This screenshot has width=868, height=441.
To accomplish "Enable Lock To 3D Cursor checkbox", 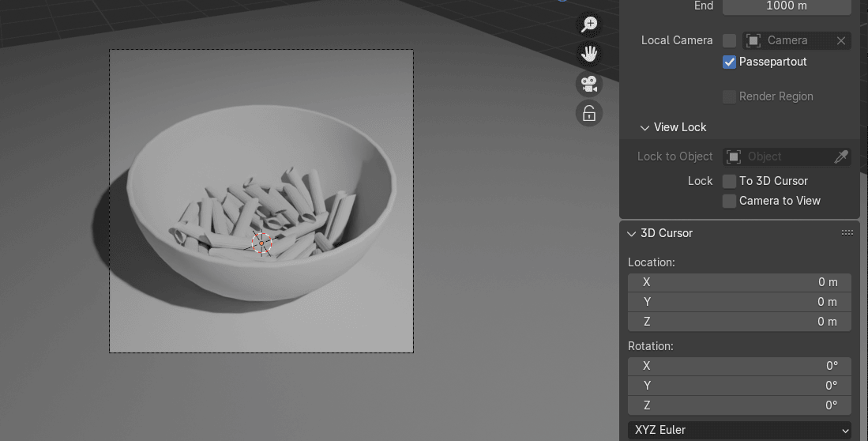I will tap(730, 181).
